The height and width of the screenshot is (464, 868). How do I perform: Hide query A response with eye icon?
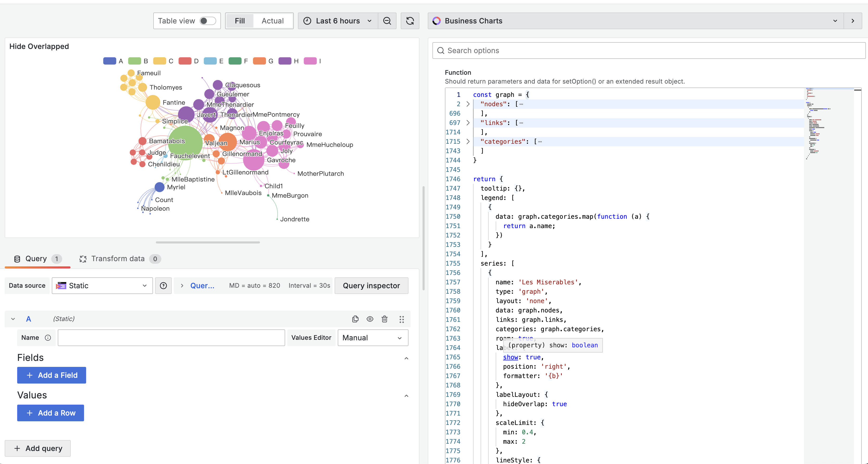(x=370, y=319)
